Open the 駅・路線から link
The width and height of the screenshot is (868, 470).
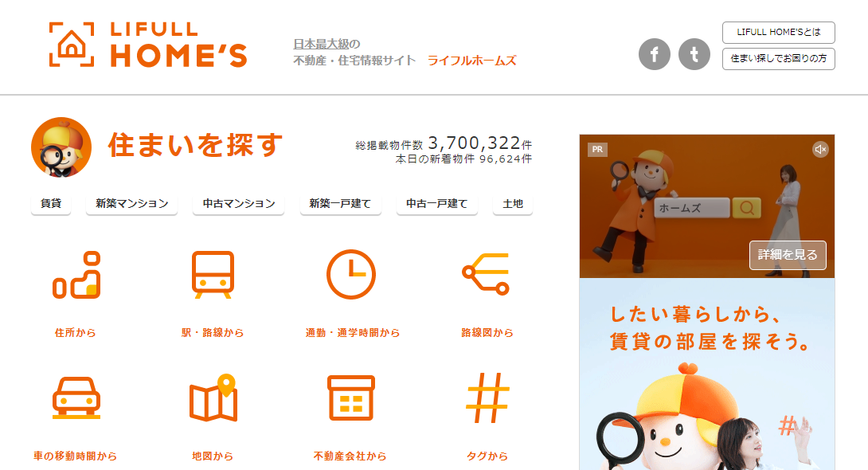point(213,333)
